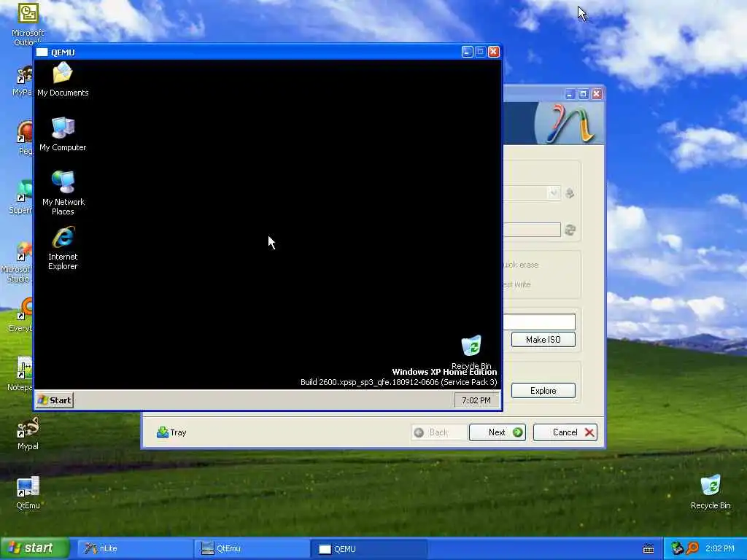Open the Microsoft Studio desktop shortcut
This screenshot has width=747, height=560.
point(18,262)
